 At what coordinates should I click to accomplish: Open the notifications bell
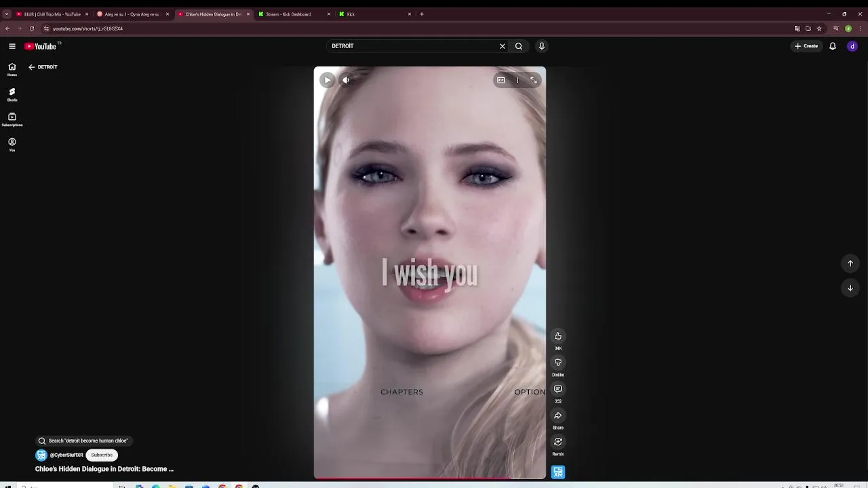click(833, 46)
